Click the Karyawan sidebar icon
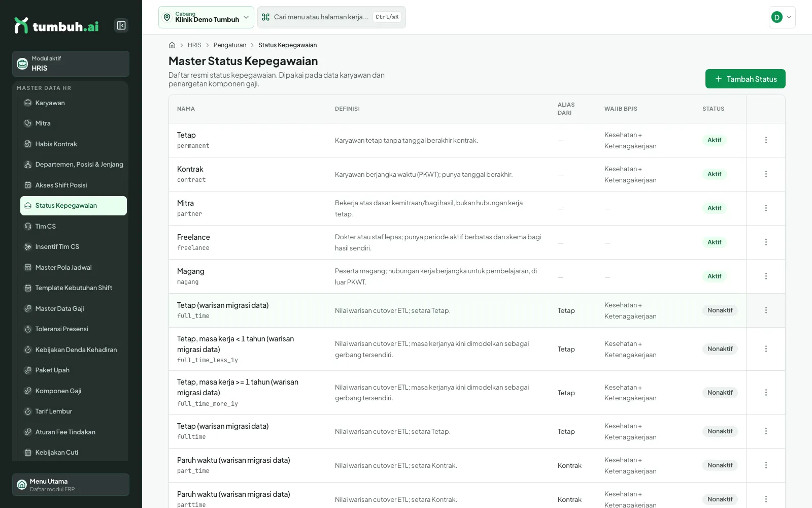Image resolution: width=812 pixels, height=508 pixels. pos(28,103)
